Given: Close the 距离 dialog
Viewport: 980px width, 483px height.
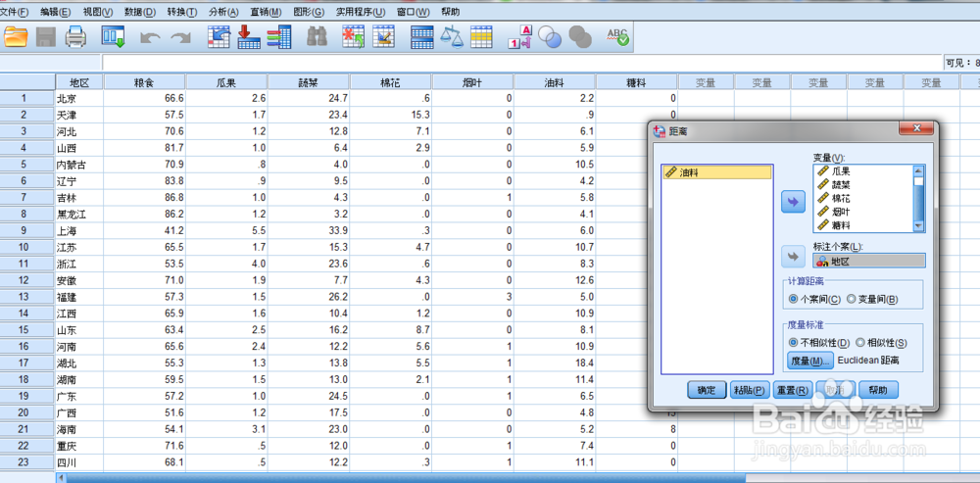Looking at the screenshot, I should click(x=916, y=127).
